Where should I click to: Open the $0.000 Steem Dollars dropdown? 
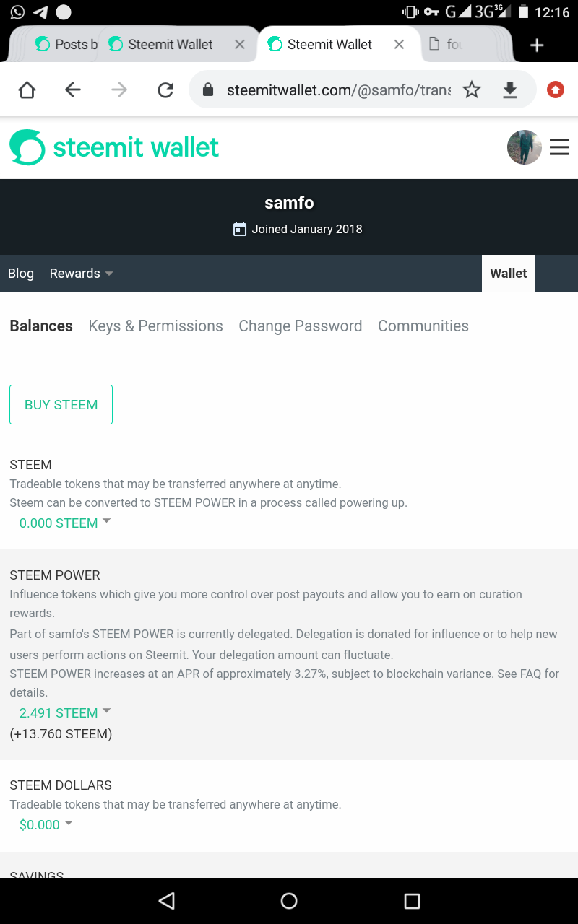[x=46, y=824]
